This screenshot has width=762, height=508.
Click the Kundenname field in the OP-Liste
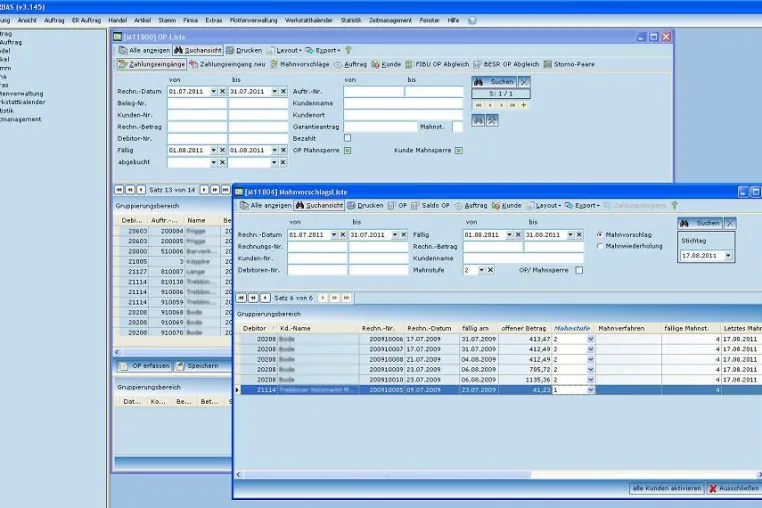point(403,104)
